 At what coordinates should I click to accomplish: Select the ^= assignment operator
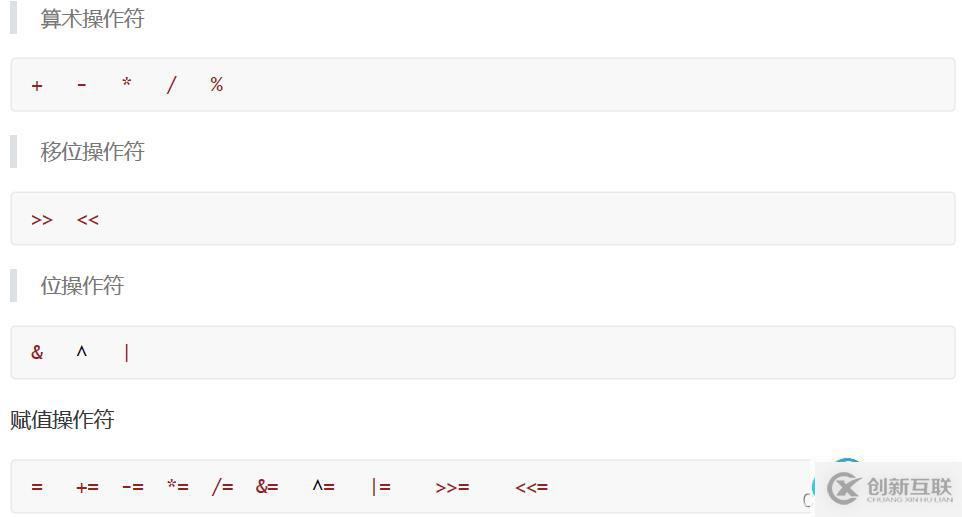[x=323, y=487]
